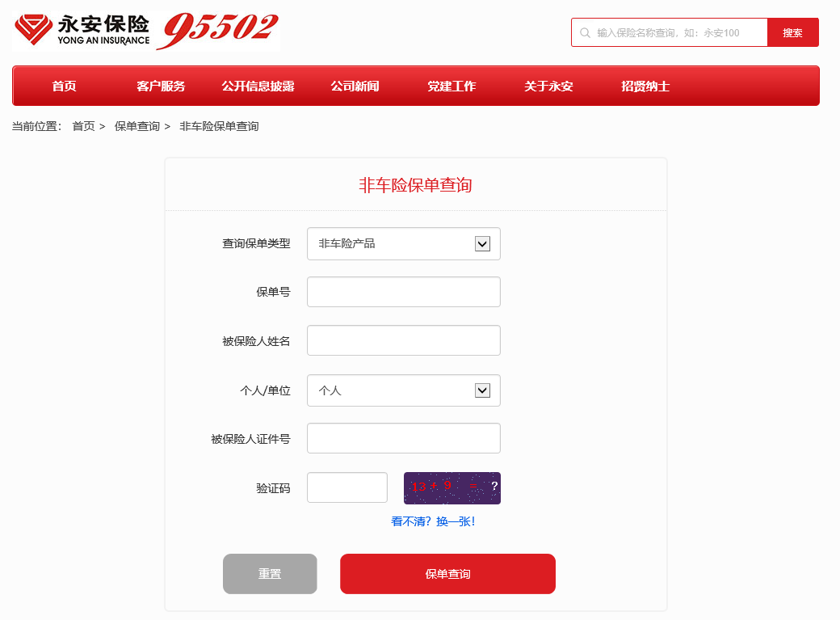This screenshot has width=840, height=620.
Task: Click the captcha image 13 + 9
Action: coord(452,488)
